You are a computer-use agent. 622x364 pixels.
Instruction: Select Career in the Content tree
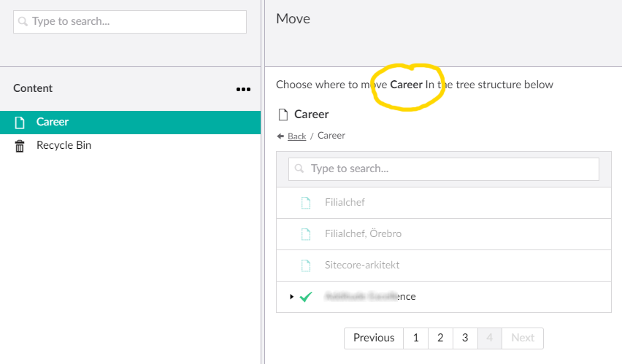click(53, 123)
